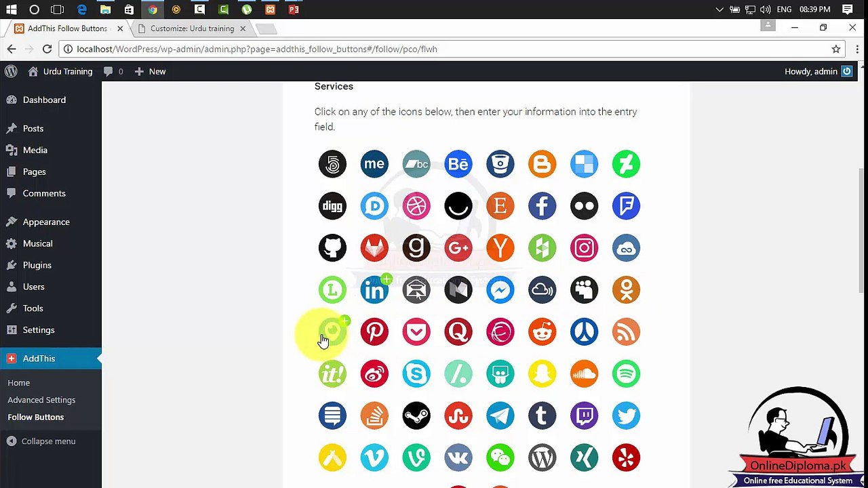Select the Steam icon
Screen dimensions: 868x488
pos(416,416)
